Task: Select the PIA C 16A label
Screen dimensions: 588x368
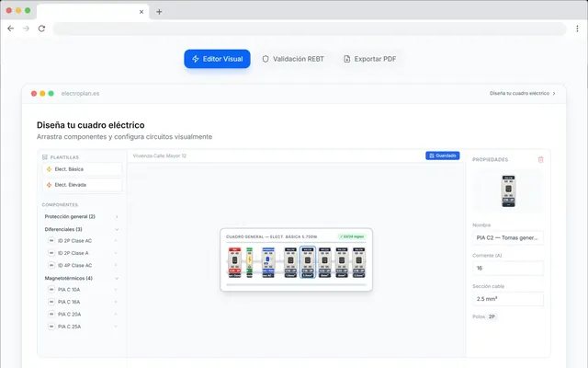Action: [69, 302]
